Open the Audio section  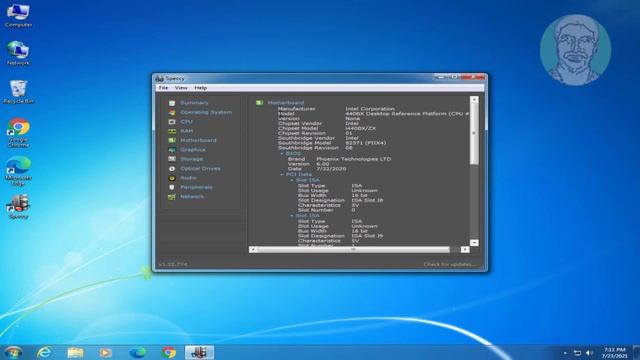[x=188, y=178]
